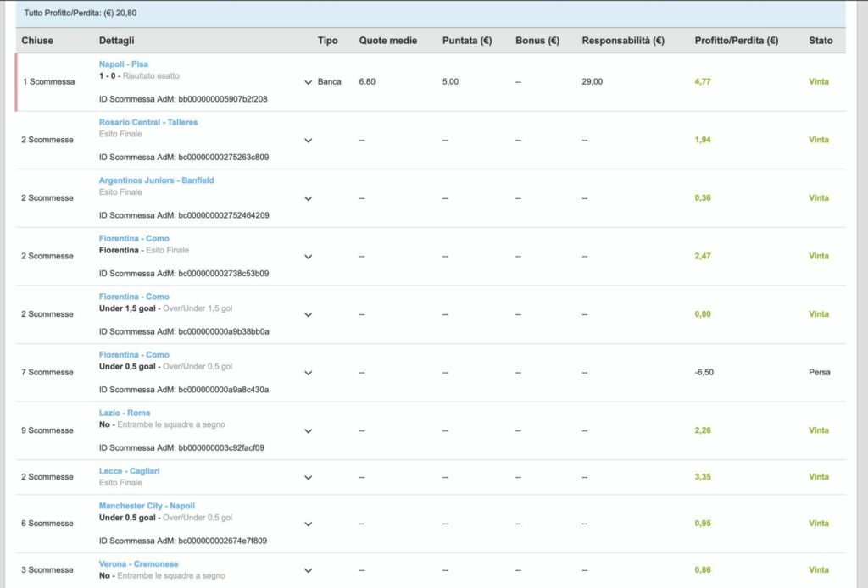Expand the Lecce - Cagliari row chevron

click(308, 477)
